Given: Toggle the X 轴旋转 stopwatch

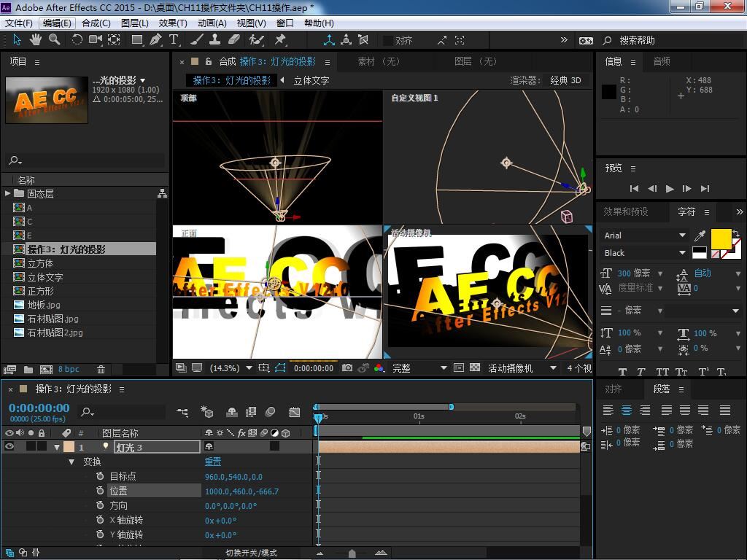Looking at the screenshot, I should (100, 520).
